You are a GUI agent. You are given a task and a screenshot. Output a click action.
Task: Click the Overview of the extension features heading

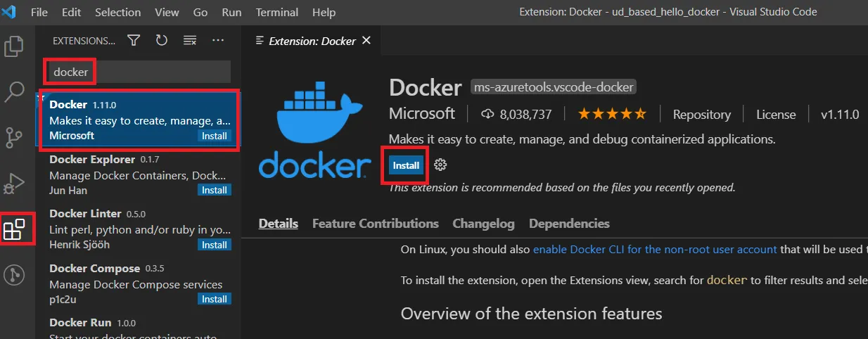(531, 314)
